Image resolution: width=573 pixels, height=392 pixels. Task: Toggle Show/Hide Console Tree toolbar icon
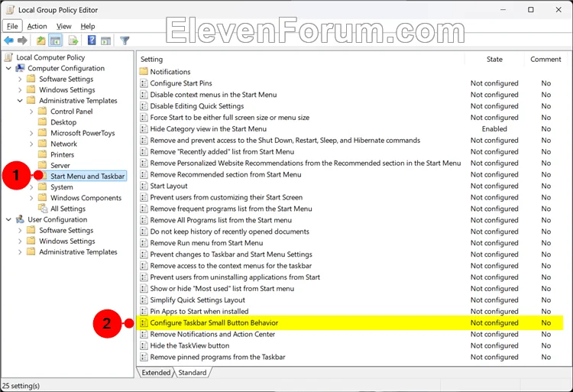point(56,40)
